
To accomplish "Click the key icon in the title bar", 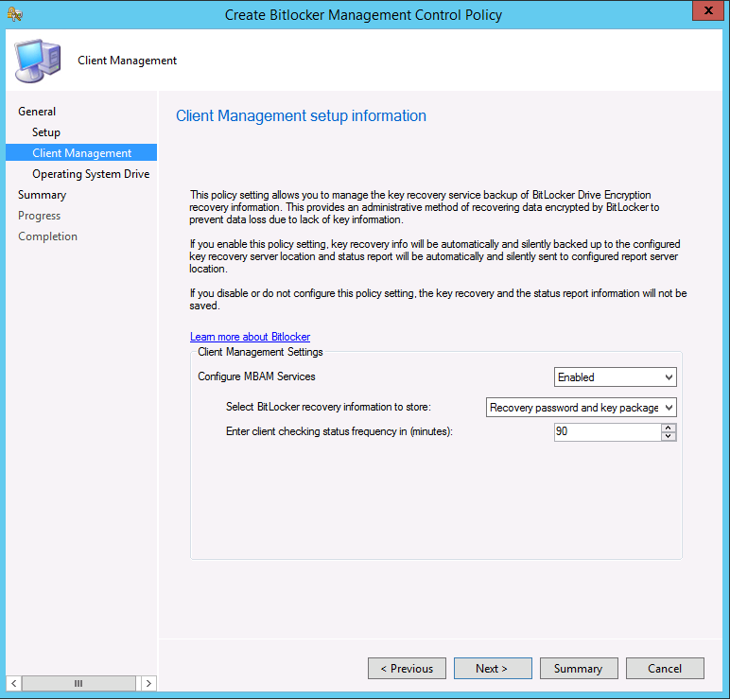I will [x=15, y=14].
